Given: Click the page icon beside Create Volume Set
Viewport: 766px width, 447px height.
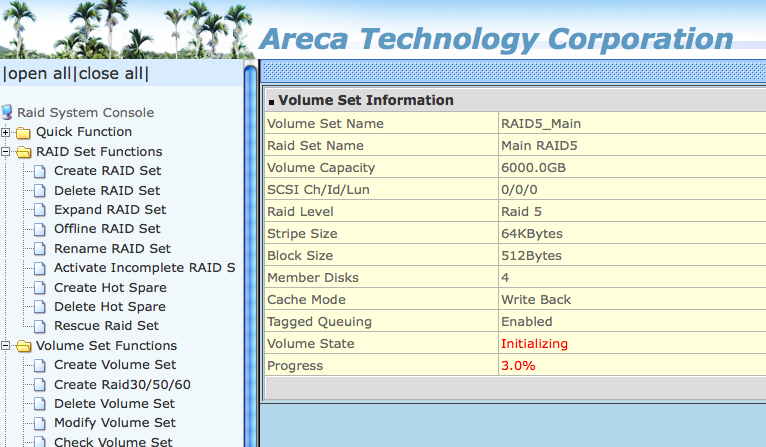Looking at the screenshot, I should click(x=40, y=365).
